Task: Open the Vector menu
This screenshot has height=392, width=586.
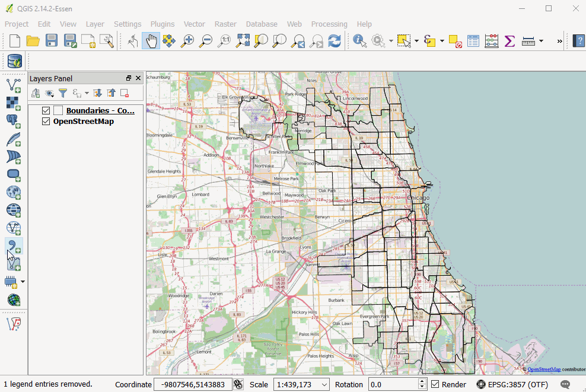Action: (x=195, y=24)
